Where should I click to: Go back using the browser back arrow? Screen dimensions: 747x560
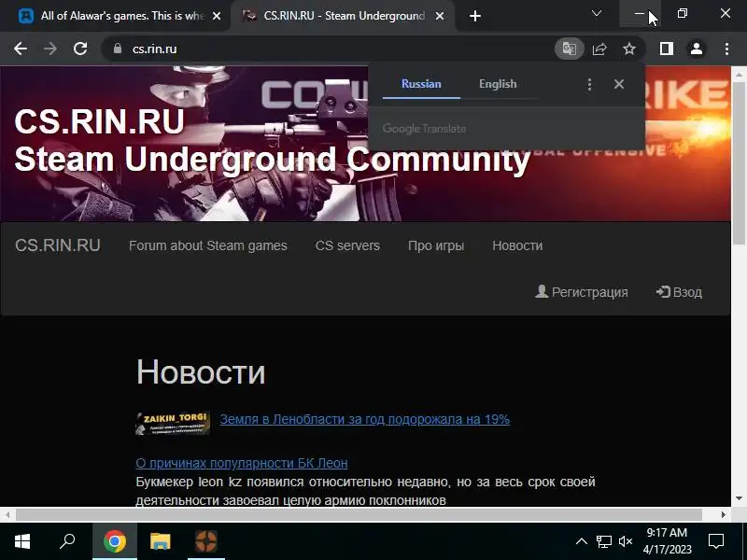point(20,49)
